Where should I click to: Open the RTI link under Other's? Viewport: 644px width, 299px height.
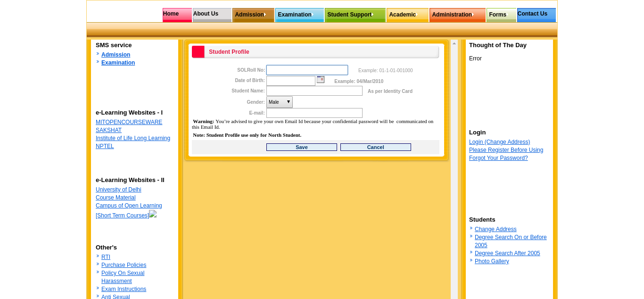pos(106,257)
